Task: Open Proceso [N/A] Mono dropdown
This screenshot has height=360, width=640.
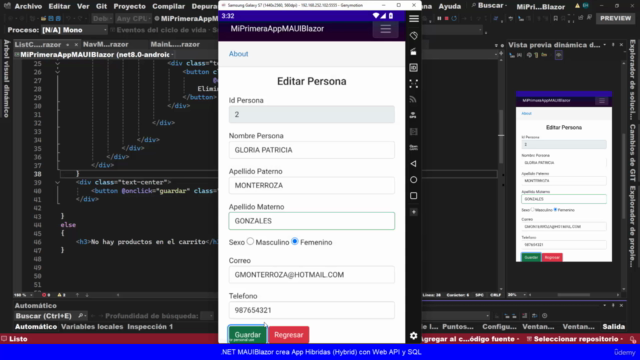Action: 74,30
